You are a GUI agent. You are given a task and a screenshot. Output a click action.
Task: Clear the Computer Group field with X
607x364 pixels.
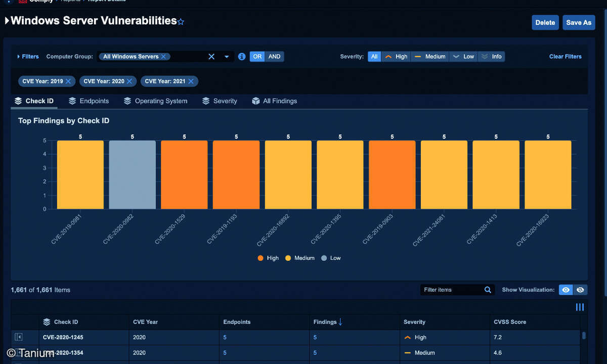211,57
